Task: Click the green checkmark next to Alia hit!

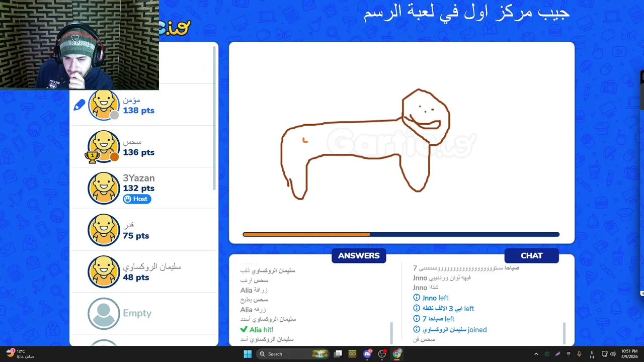Action: click(x=244, y=329)
